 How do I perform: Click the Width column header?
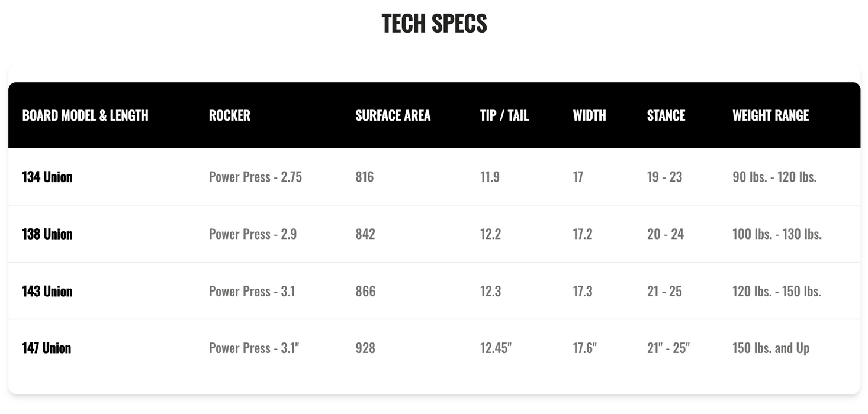click(589, 115)
